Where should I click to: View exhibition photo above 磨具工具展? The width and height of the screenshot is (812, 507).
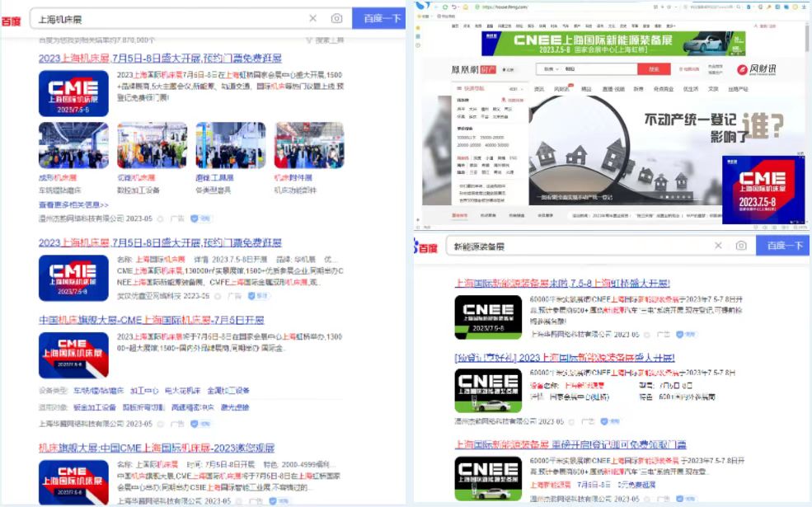231,146
